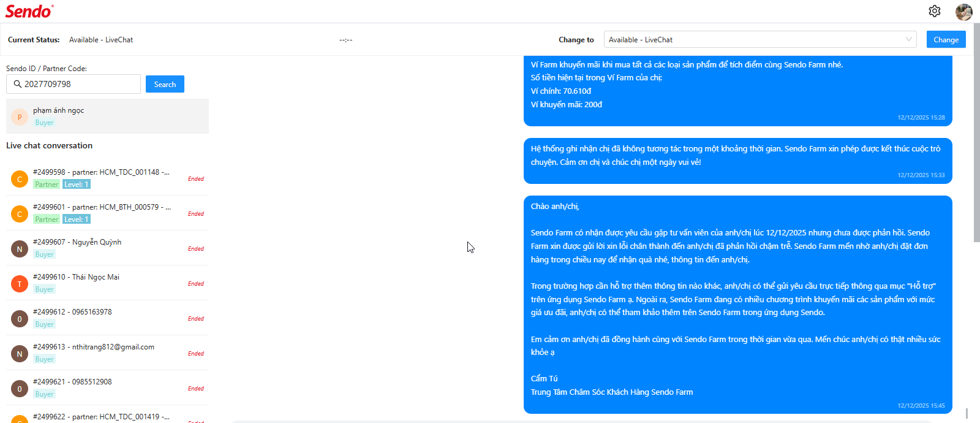The width and height of the screenshot is (980, 423).
Task: Open conversation #2499621 - 0985512908
Action: (x=107, y=387)
